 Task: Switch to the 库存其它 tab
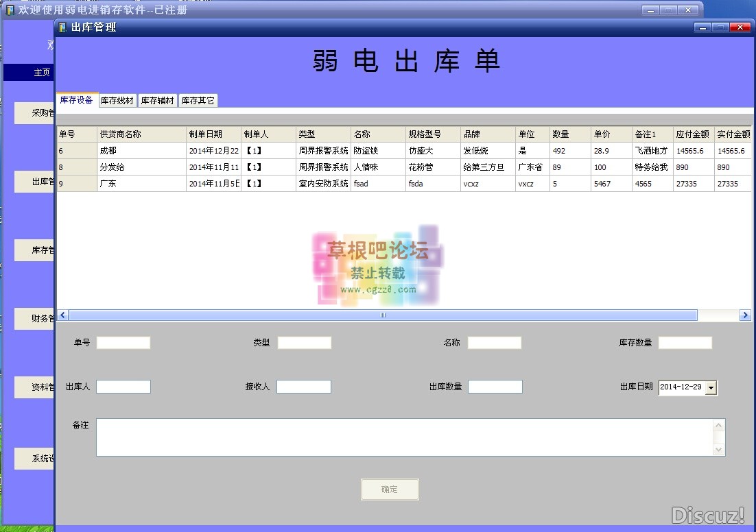tap(198, 99)
